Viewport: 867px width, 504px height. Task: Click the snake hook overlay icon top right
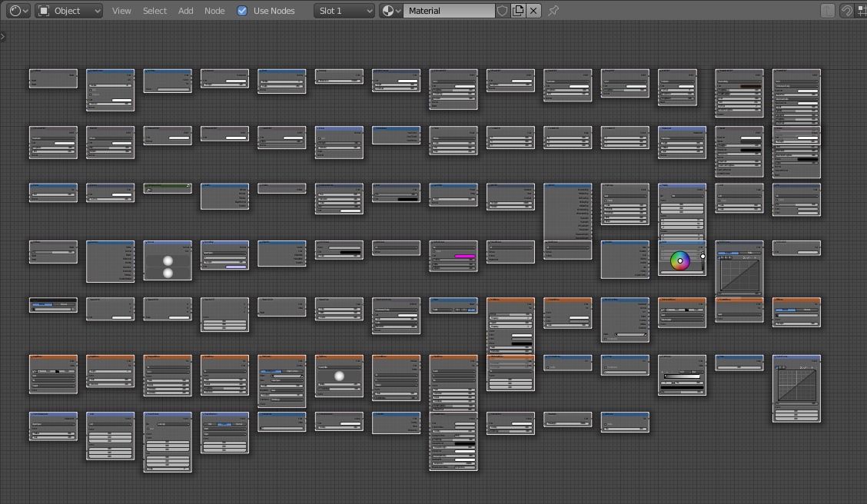click(x=846, y=11)
